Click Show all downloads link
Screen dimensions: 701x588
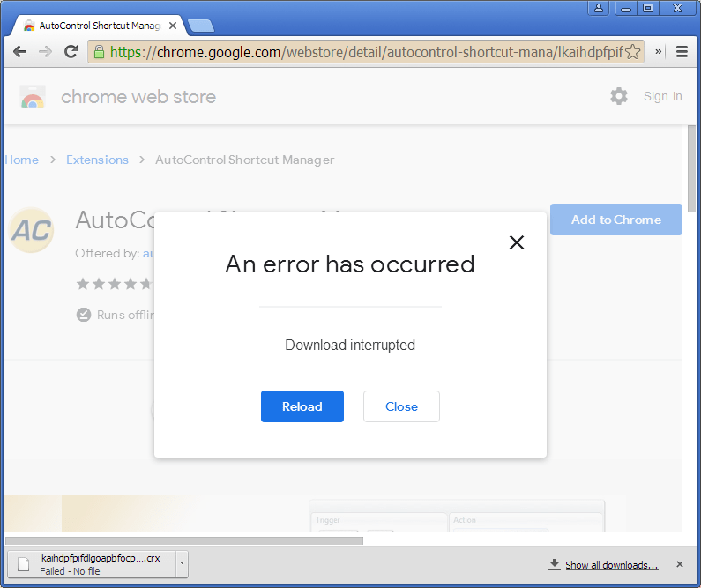(x=612, y=565)
